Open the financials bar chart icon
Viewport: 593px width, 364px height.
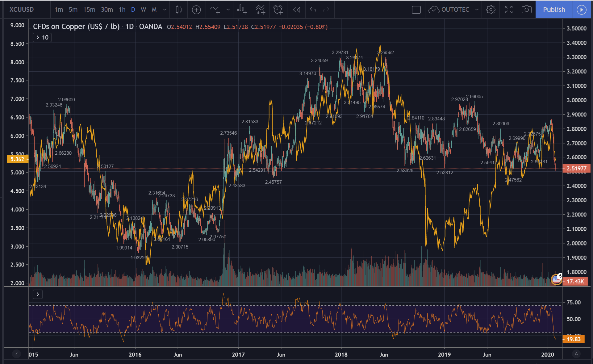click(242, 10)
